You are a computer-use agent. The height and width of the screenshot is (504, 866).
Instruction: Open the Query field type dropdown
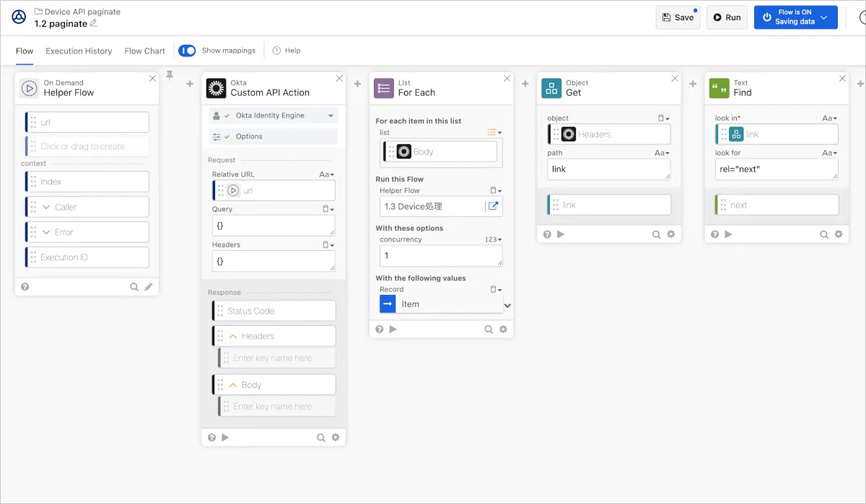328,209
